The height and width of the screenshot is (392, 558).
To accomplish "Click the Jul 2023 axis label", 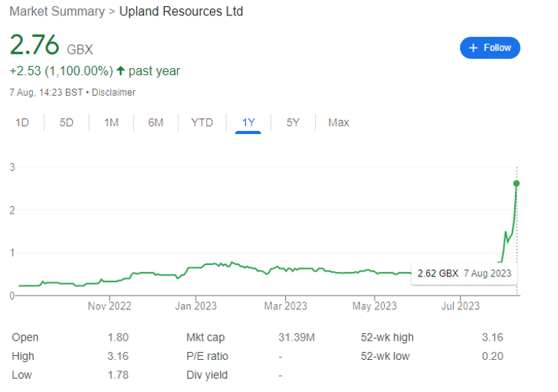I will coord(461,306).
